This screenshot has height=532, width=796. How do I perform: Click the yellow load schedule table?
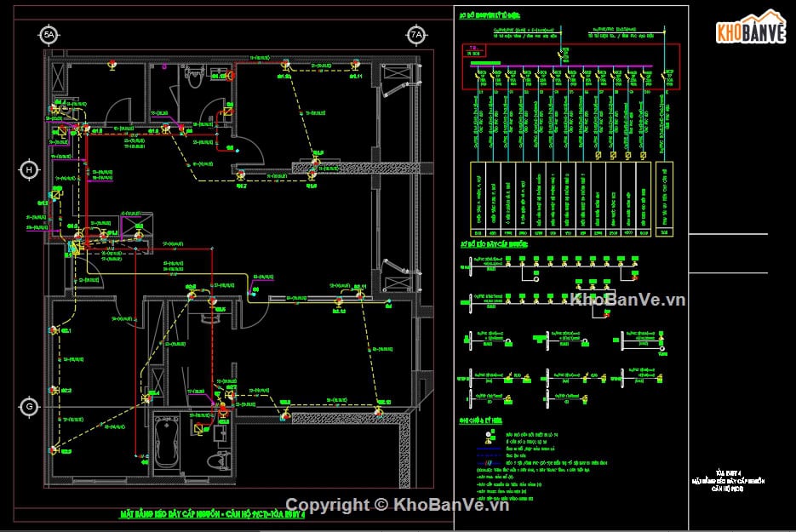pyautogui.click(x=560, y=199)
